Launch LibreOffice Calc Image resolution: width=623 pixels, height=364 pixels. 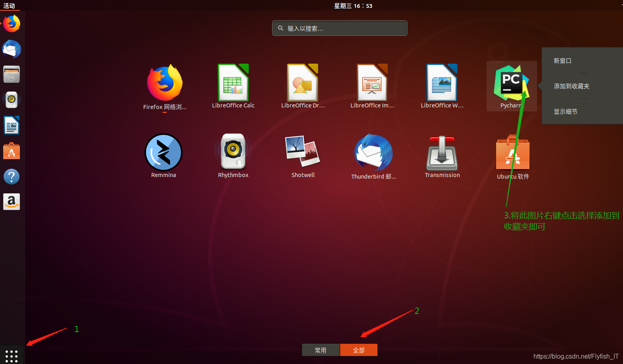pos(233,82)
